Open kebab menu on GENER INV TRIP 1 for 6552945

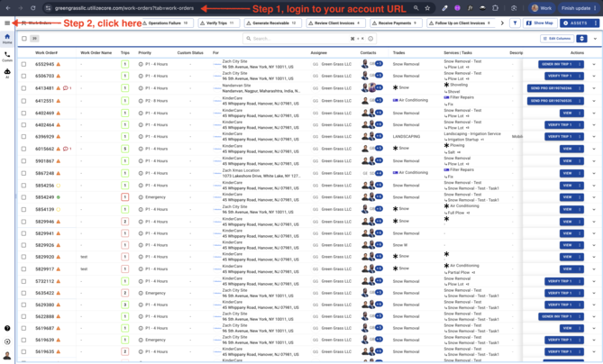[x=580, y=64]
